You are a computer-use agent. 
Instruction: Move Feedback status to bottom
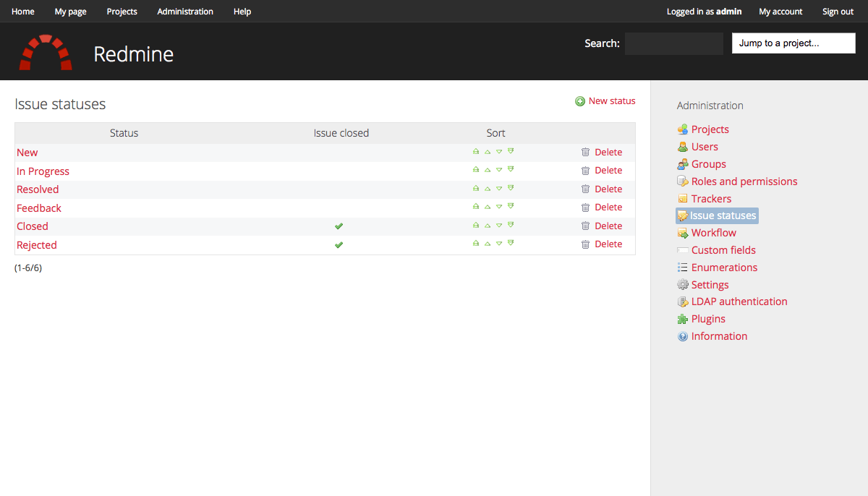click(x=511, y=206)
